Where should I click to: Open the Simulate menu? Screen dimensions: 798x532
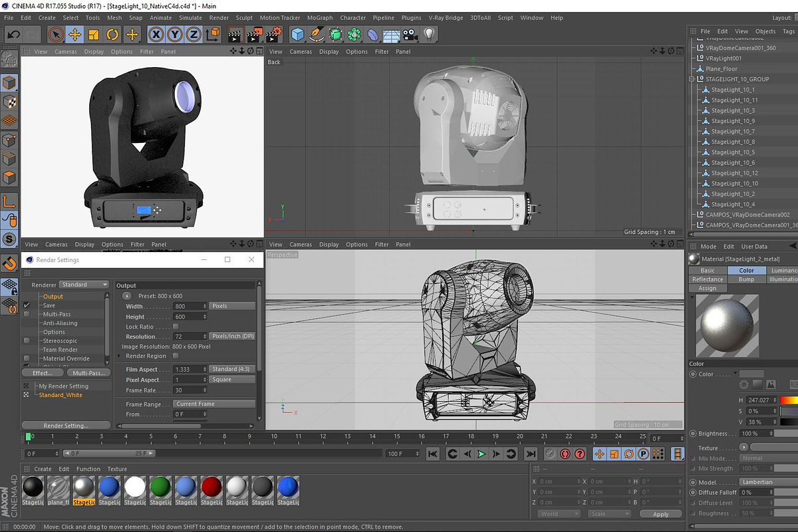[190, 18]
